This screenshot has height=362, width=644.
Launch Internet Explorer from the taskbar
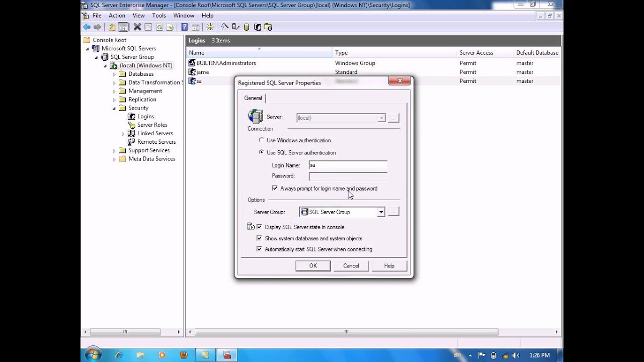tap(119, 355)
